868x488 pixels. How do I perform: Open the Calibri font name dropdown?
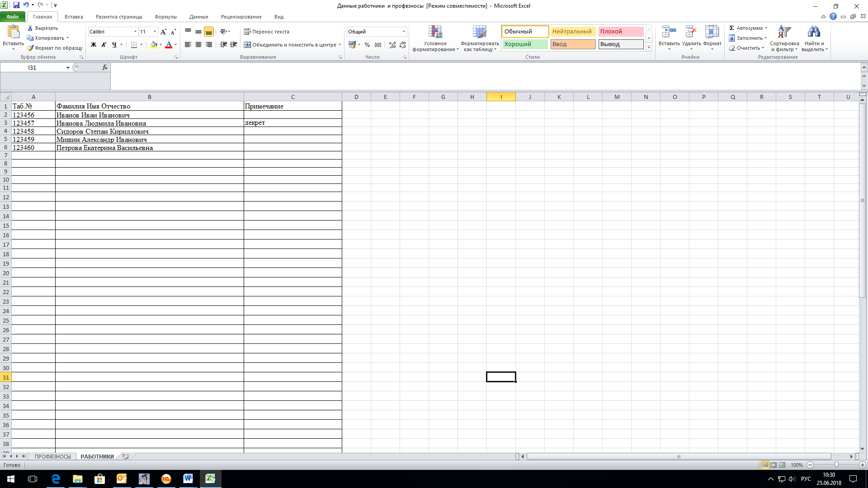(x=135, y=32)
